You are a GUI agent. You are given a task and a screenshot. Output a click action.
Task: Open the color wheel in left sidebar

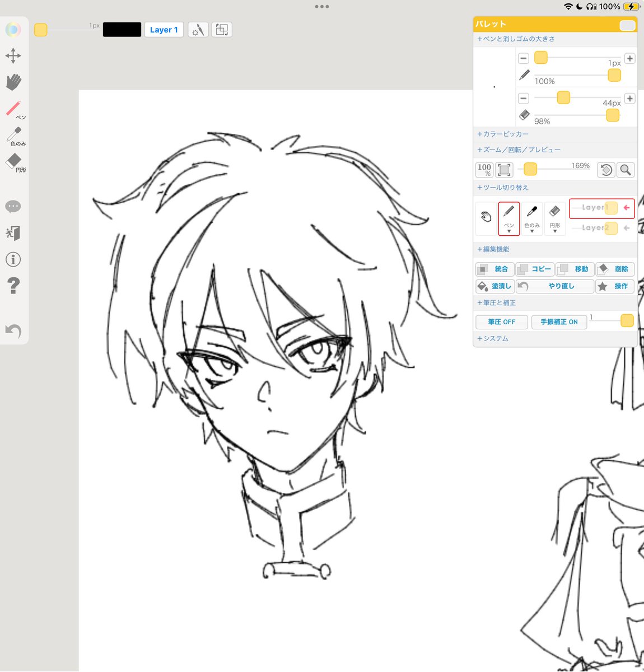tap(13, 30)
